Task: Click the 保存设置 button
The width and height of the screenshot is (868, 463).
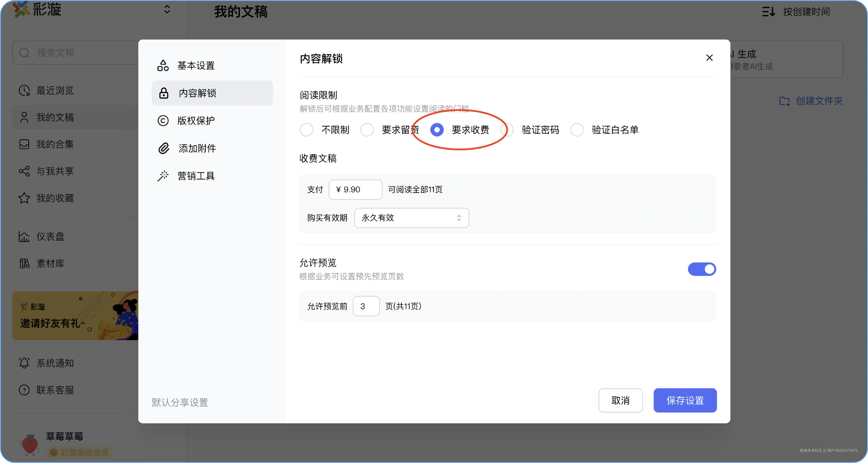Action: pyautogui.click(x=685, y=400)
